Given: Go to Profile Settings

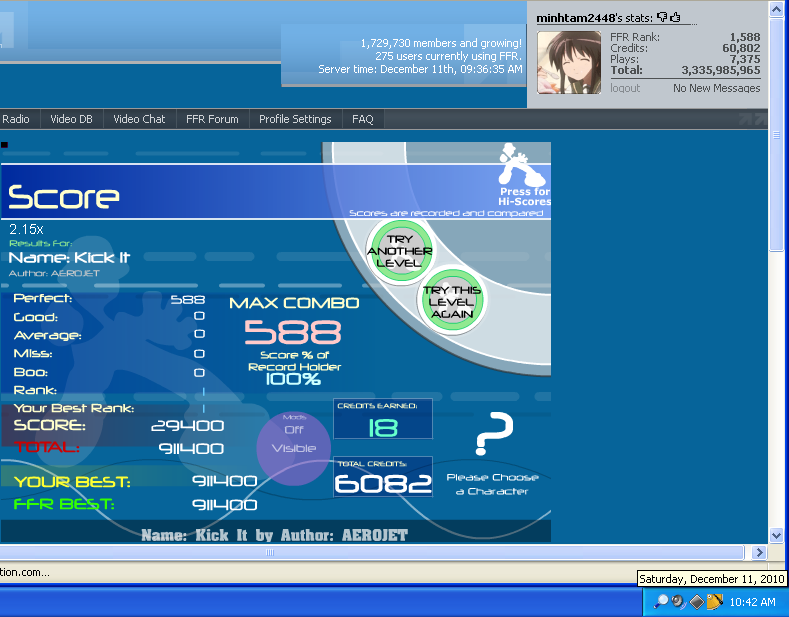Looking at the screenshot, I should [x=295, y=119].
